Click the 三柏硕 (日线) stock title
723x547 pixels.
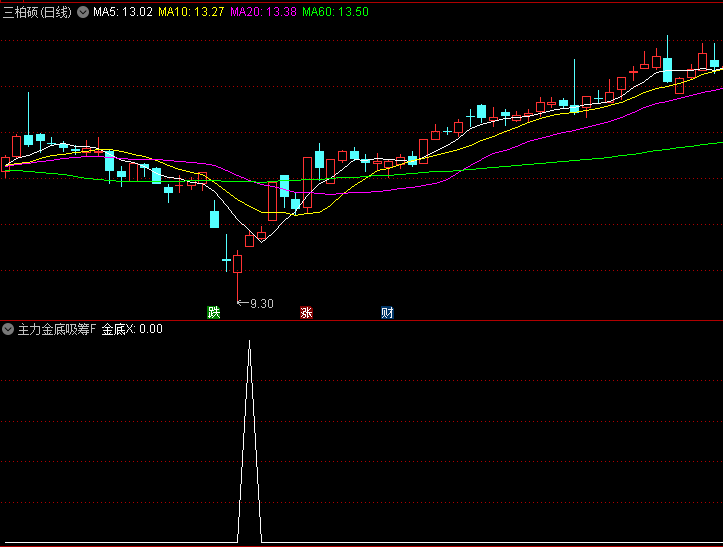[x=38, y=12]
